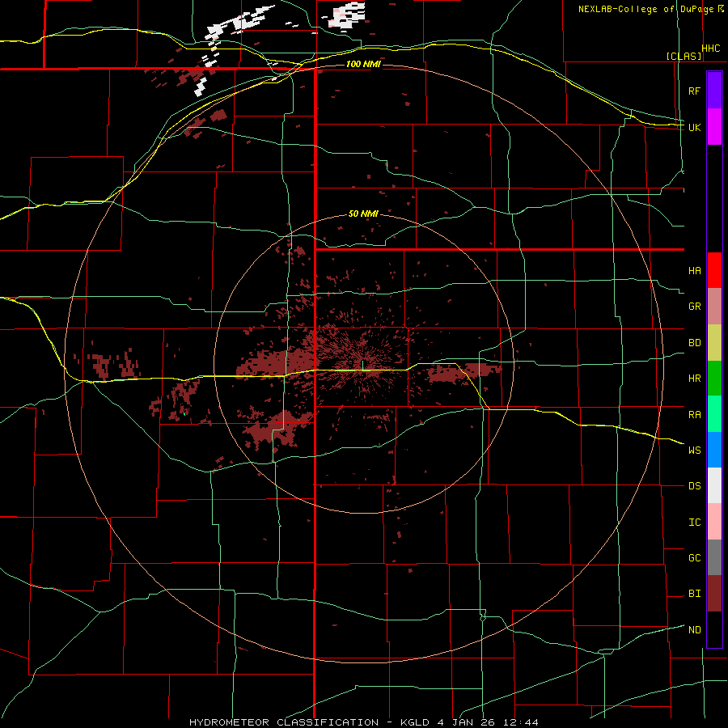Screen dimensions: 728x728
Task: Click the GR legend label
Action: point(694,307)
